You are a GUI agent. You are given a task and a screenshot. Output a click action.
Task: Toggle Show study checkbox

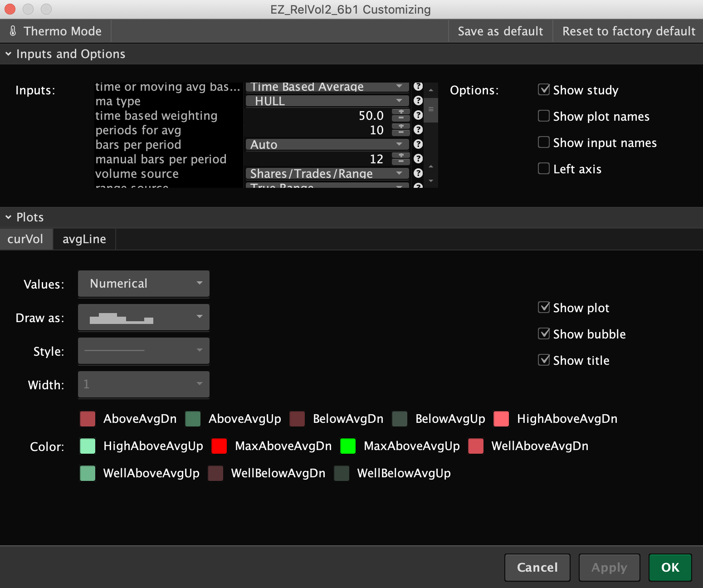[x=544, y=89]
